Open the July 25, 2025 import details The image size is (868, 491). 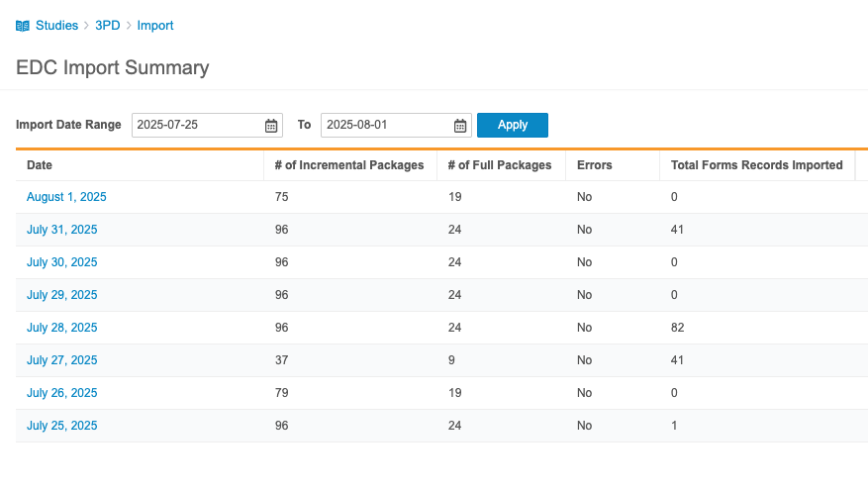61,426
